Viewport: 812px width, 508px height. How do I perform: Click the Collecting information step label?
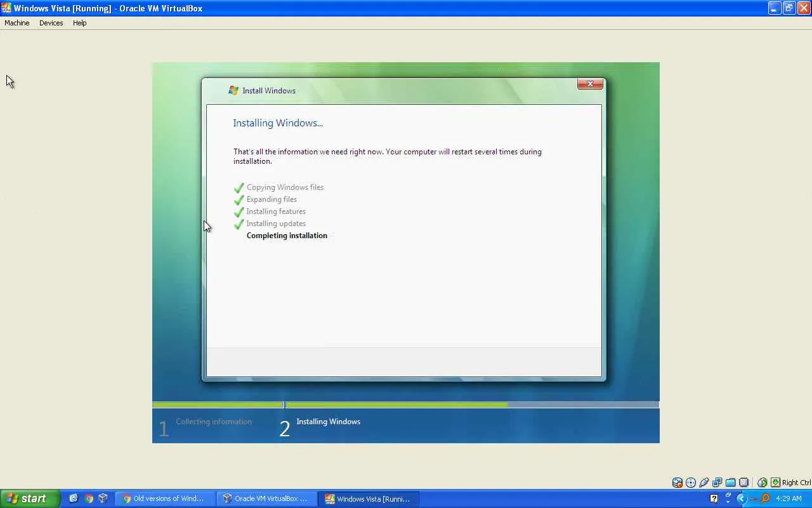(214, 422)
